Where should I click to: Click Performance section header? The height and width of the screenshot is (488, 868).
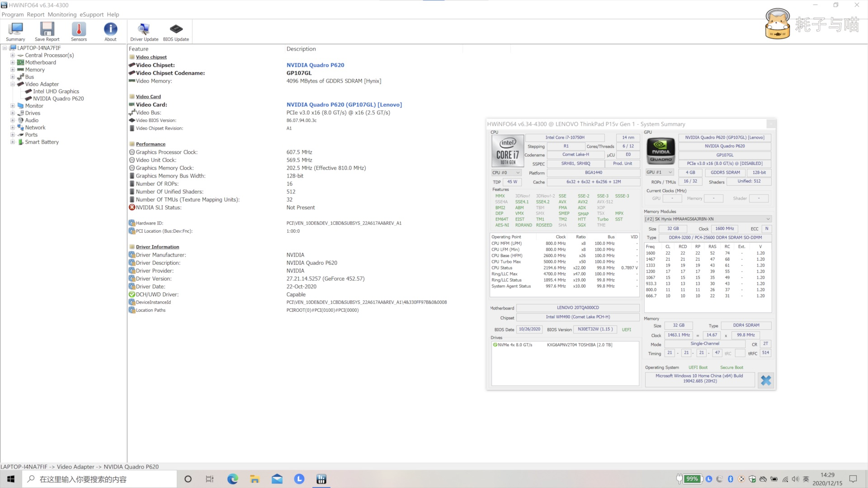[151, 144]
